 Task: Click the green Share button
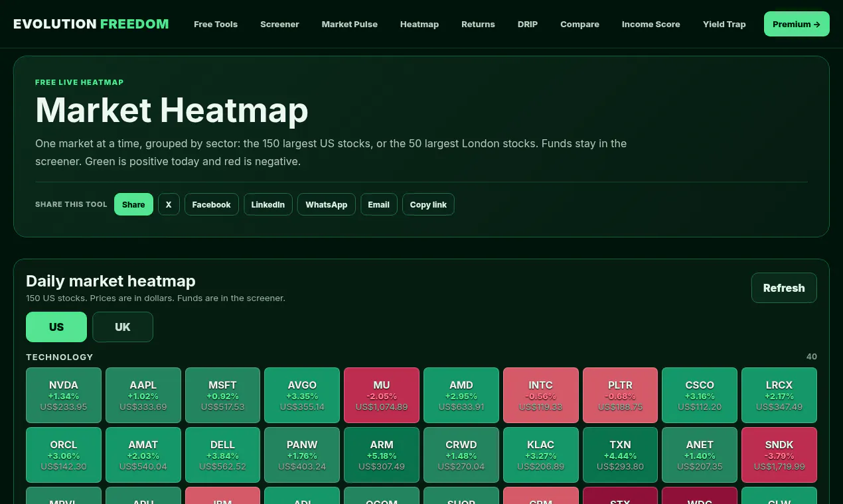[133, 204]
